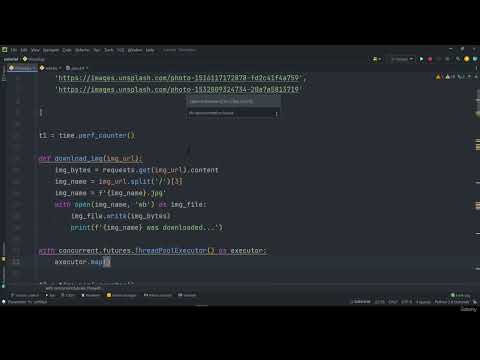The image size is (480, 360).
Task: Open the Run tool window button
Action: [x=50, y=295]
